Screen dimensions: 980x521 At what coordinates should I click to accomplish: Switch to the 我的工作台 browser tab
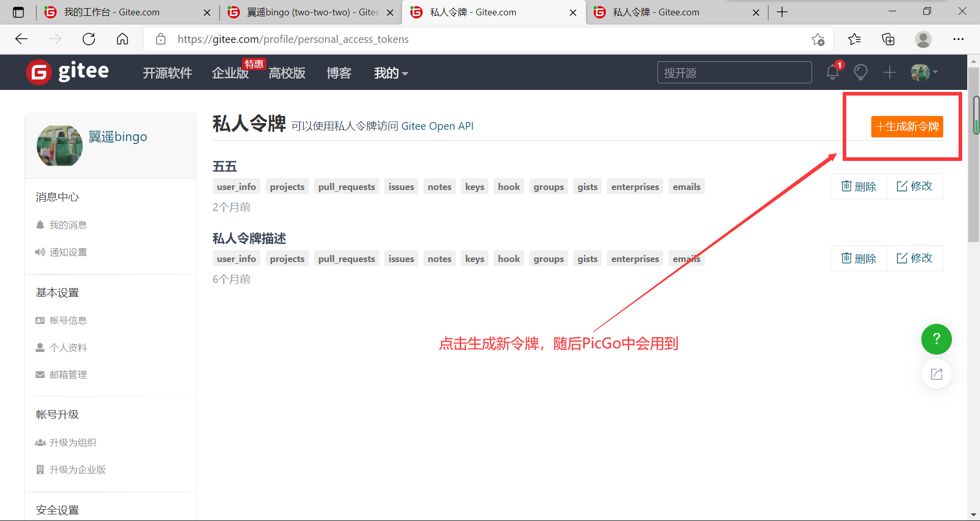click(112, 12)
